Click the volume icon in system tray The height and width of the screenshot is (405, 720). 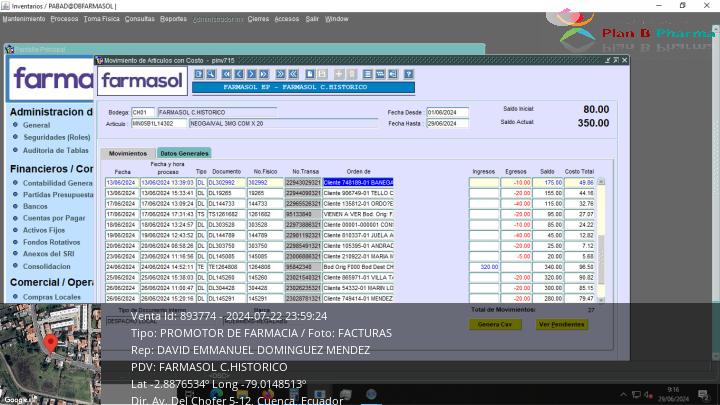(648, 394)
